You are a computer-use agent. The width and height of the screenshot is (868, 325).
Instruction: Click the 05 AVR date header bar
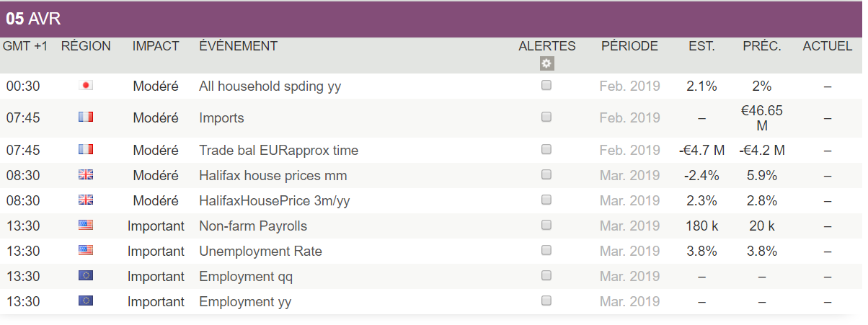click(431, 19)
